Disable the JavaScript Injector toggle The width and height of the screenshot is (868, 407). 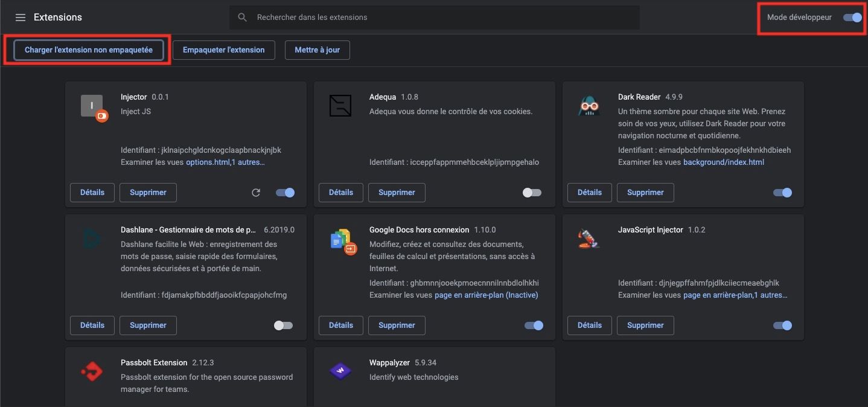click(x=782, y=325)
